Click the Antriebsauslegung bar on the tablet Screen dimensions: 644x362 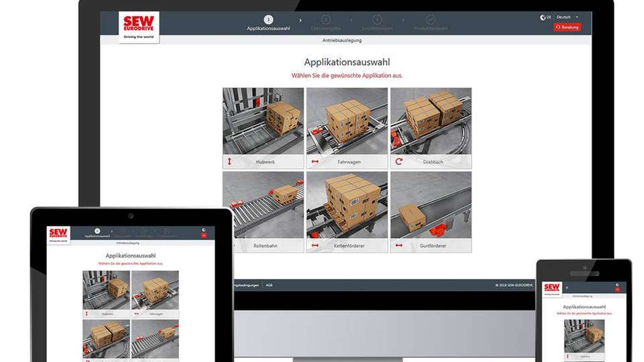click(x=131, y=243)
